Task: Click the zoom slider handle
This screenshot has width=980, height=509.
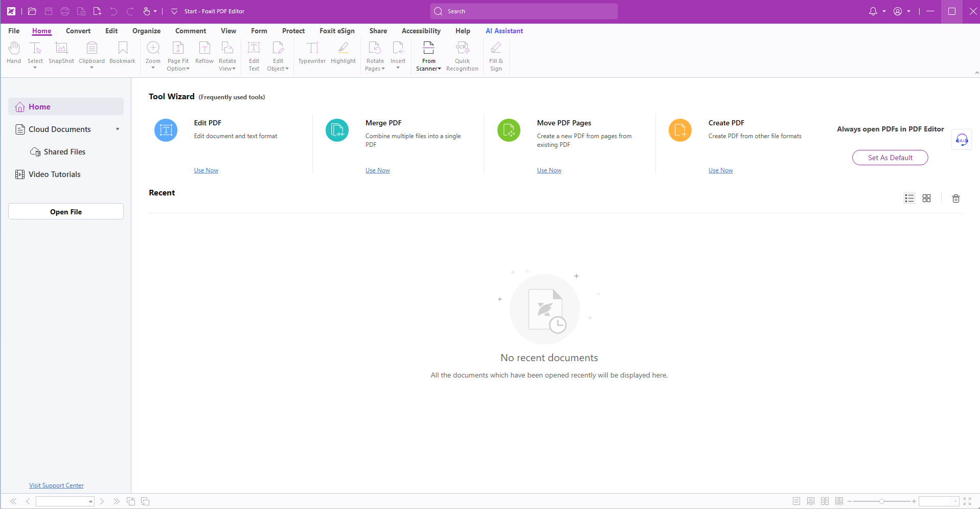Action: 882,501
